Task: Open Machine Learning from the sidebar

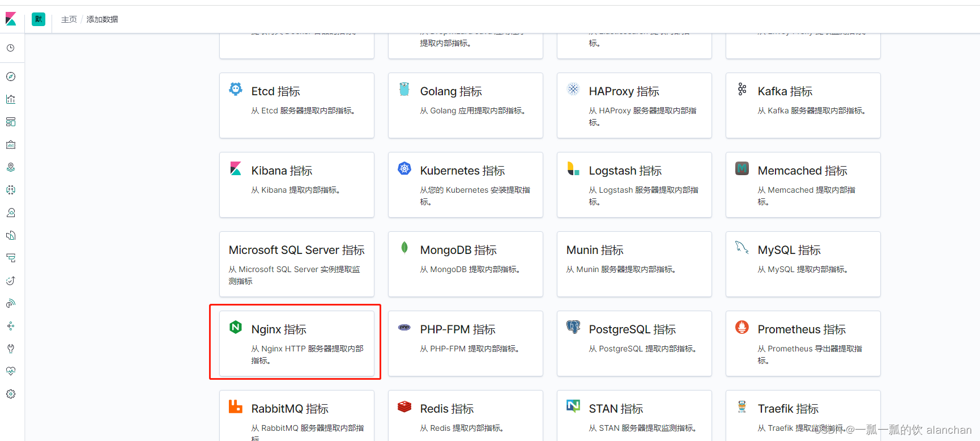Action: 11,190
